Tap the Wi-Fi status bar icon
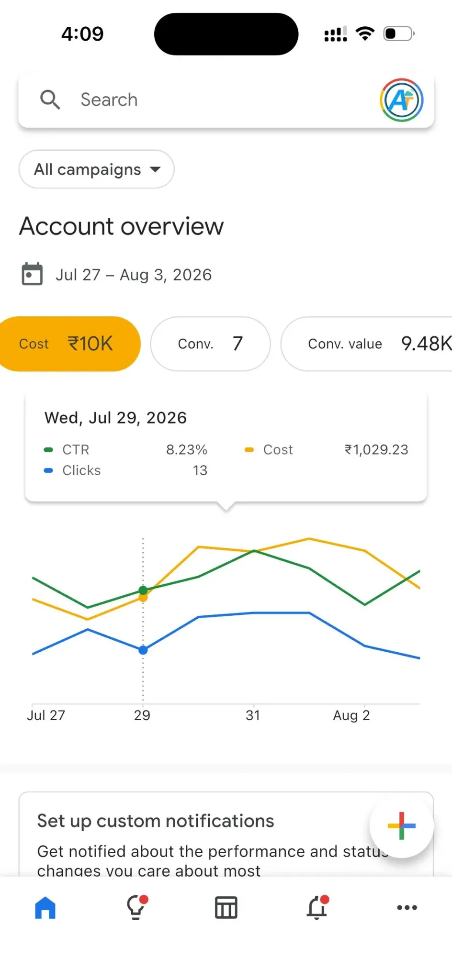Screen dimensions: 452x980 [365, 33]
